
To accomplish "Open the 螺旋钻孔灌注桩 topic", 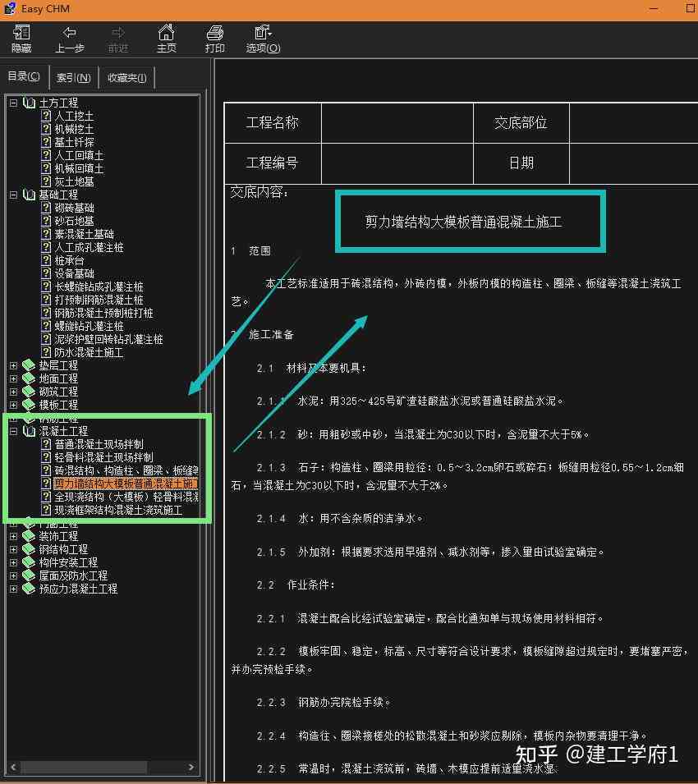I will click(89, 326).
